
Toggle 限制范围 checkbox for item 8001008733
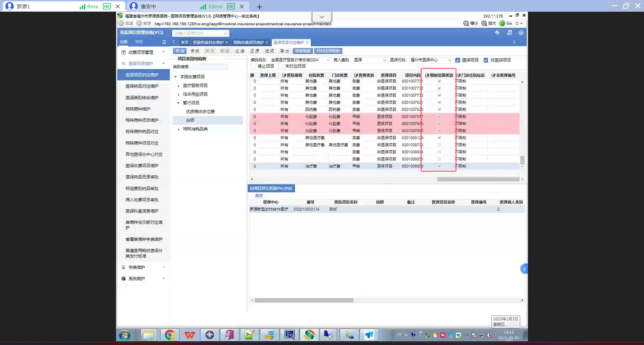coord(439,145)
